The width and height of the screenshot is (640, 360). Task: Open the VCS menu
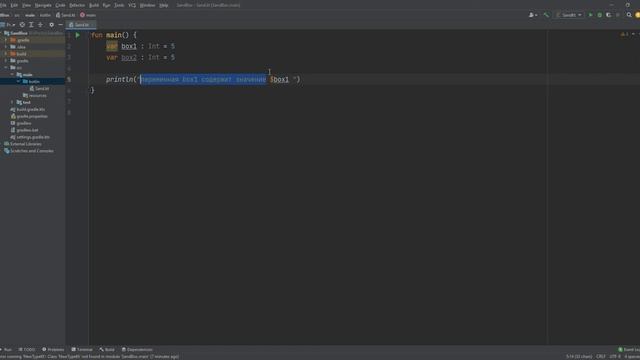click(x=132, y=5)
